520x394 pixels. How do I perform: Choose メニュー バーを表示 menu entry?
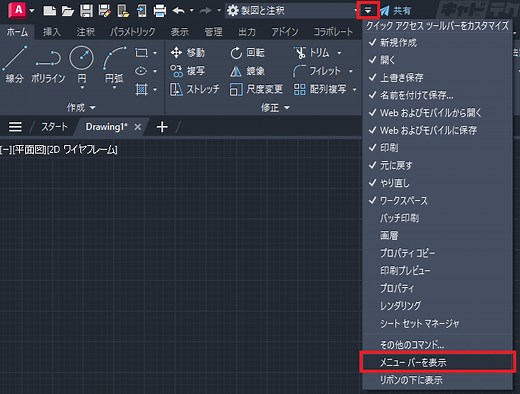pyautogui.click(x=437, y=362)
